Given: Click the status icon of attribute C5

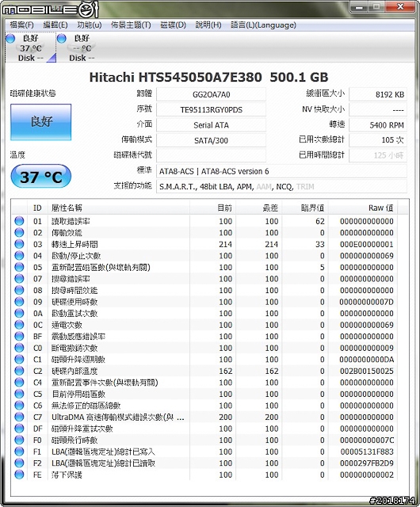Looking at the screenshot, I should click(19, 394).
